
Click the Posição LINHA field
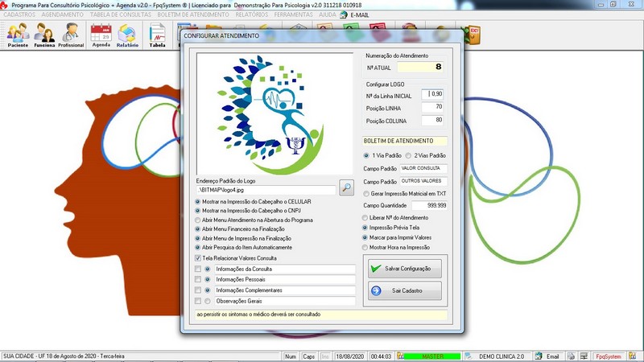(432, 108)
